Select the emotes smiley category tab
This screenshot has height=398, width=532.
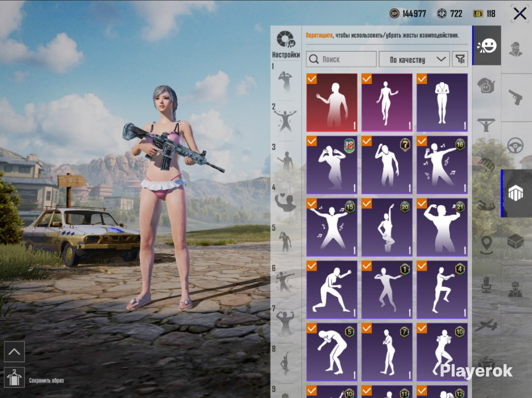[x=487, y=46]
